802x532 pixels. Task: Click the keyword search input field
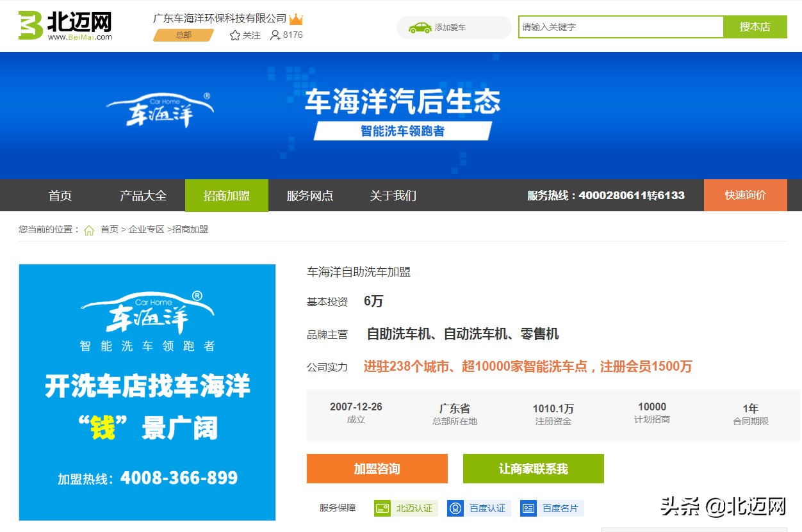[x=620, y=28]
